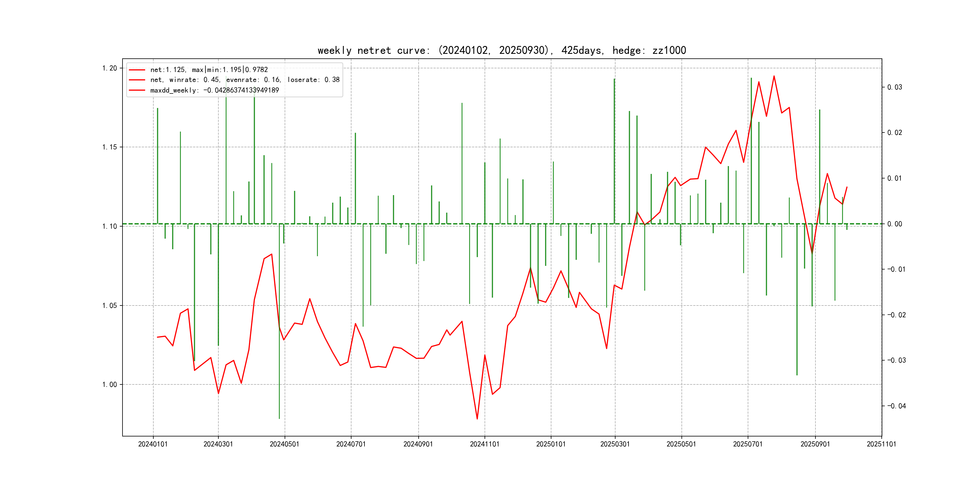980x490 pixels.
Task: Select the 20240101 x-axis date label
Action: pyautogui.click(x=153, y=444)
